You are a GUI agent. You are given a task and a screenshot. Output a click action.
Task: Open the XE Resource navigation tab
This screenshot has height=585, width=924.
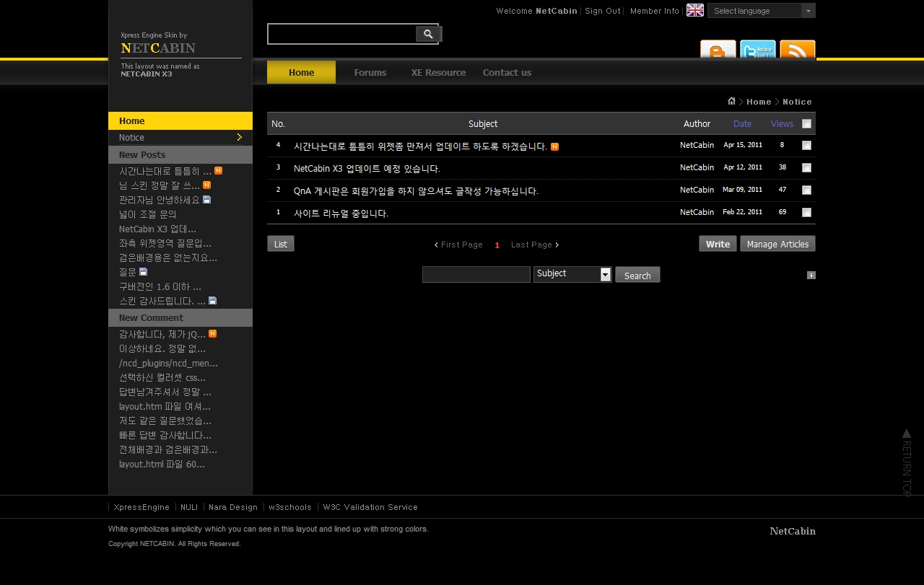(x=438, y=72)
